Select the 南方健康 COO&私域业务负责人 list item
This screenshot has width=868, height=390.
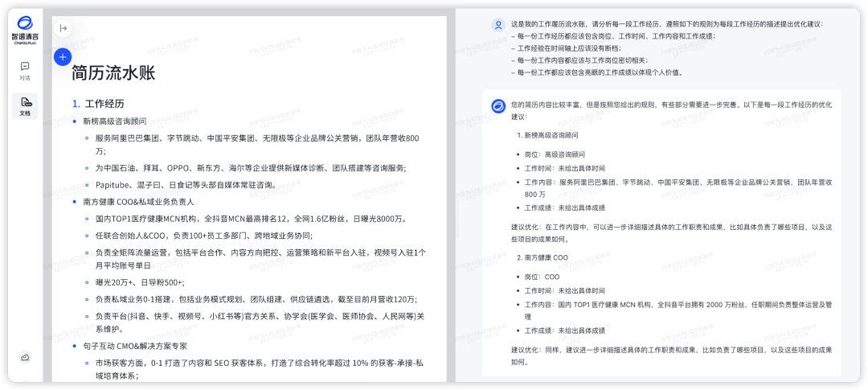138,202
